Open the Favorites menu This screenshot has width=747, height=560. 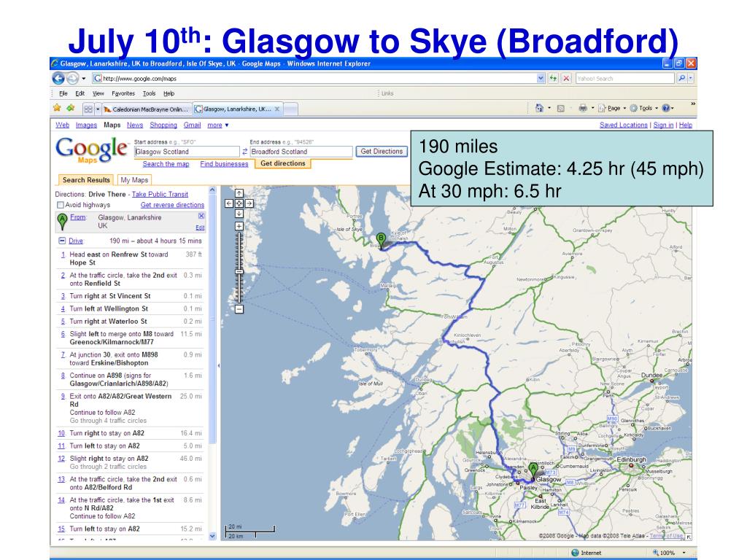(x=123, y=93)
